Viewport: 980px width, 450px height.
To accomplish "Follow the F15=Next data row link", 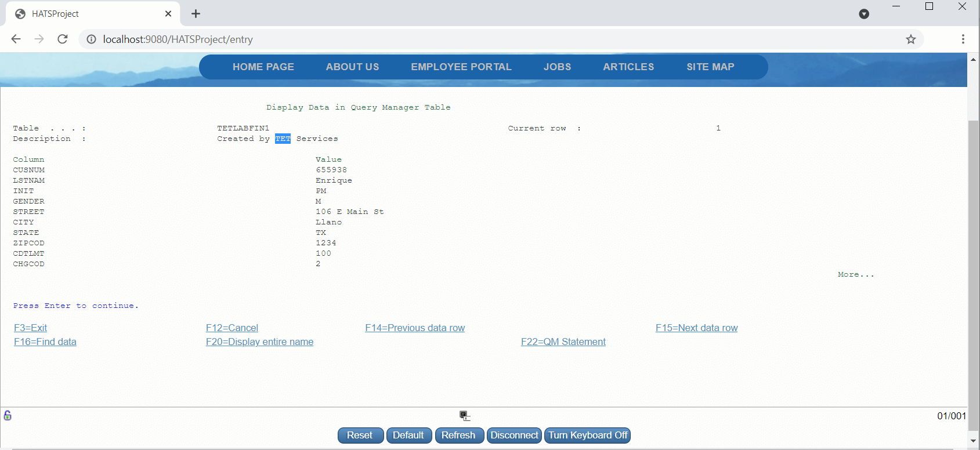I will pyautogui.click(x=696, y=328).
